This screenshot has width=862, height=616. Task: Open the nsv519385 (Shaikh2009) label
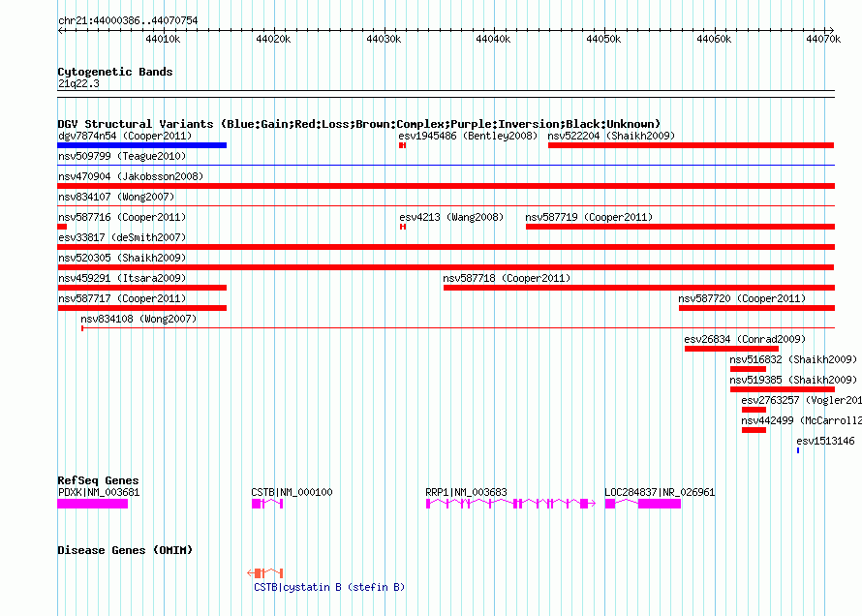click(793, 380)
